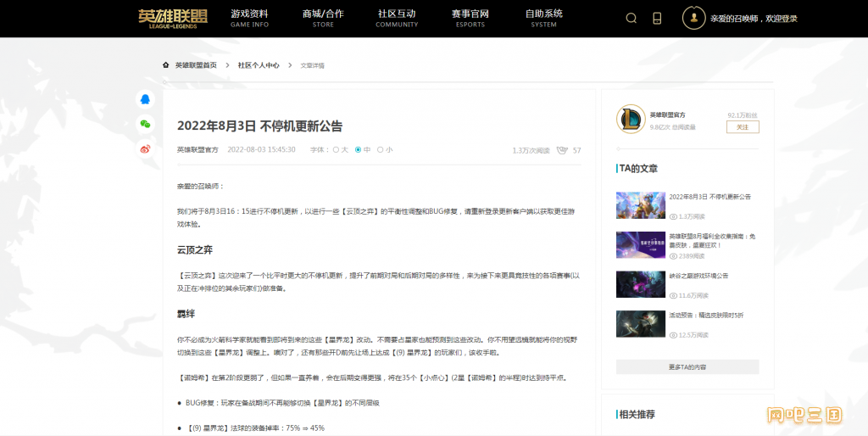Click 亲爱的召唤师，欢迎登录 login link

pos(754,19)
